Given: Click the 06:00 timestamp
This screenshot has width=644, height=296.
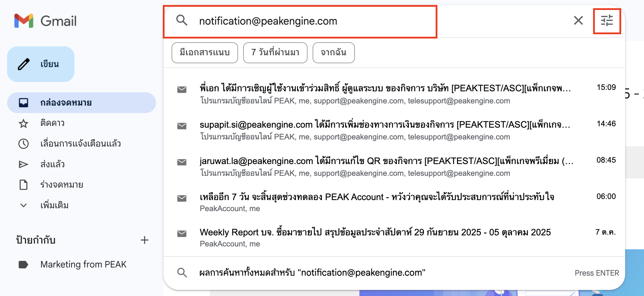Looking at the screenshot, I should coord(606,197).
